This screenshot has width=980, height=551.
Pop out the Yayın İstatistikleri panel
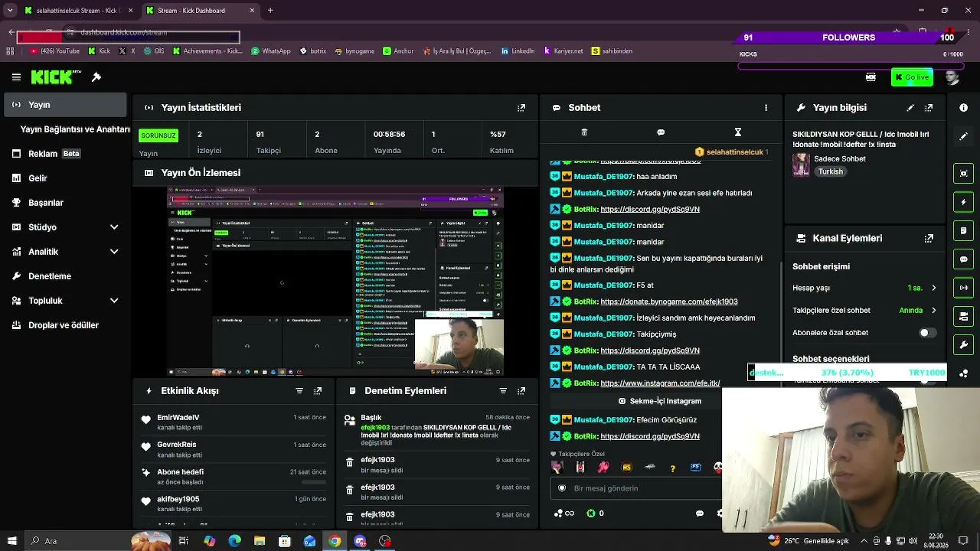pyautogui.click(x=521, y=108)
